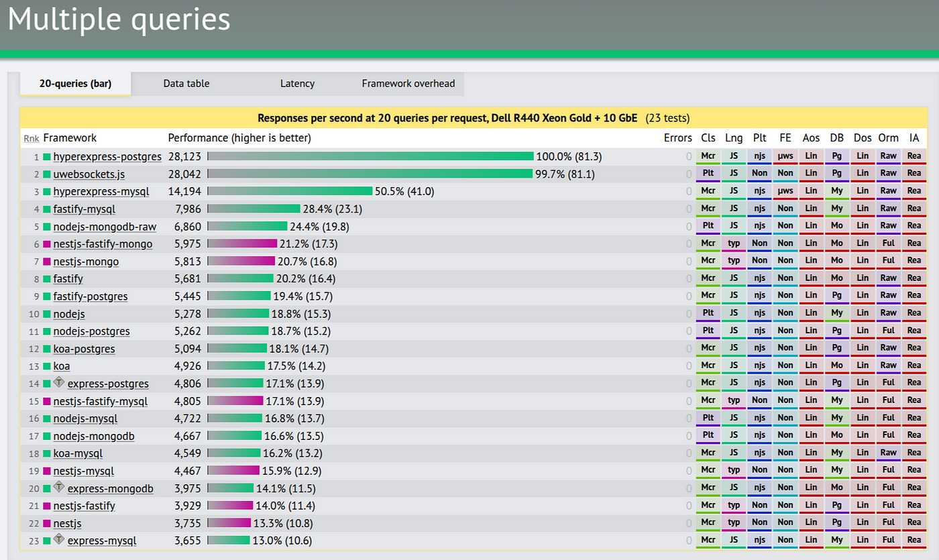Click the Rnk column header

pos(32,138)
